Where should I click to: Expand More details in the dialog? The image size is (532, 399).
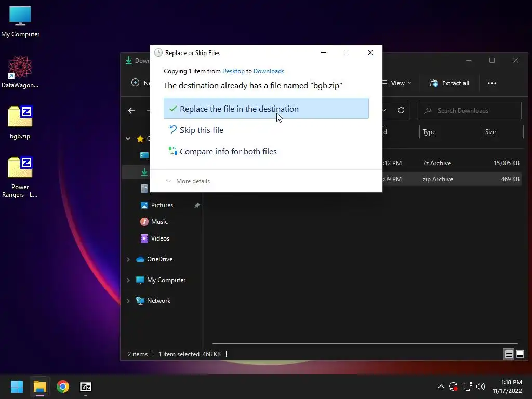click(x=188, y=181)
